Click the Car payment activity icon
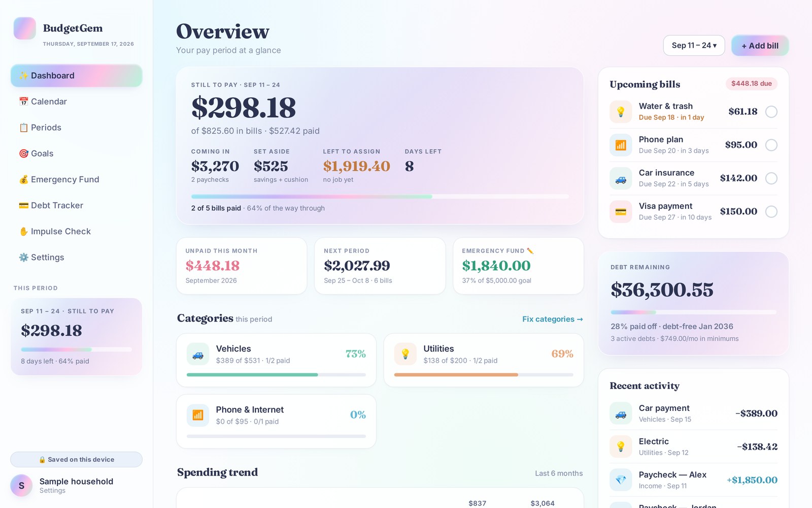Screen dimensions: 812x508 pyautogui.click(x=621, y=414)
